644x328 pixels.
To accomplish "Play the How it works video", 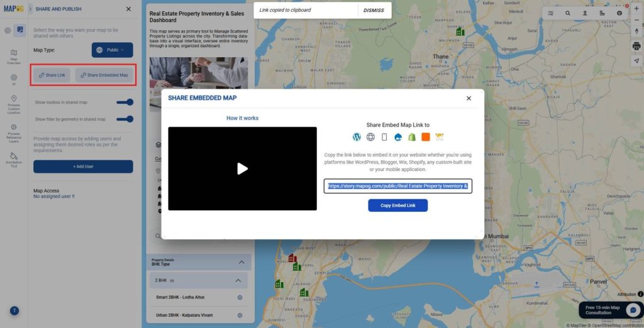I will pyautogui.click(x=242, y=169).
